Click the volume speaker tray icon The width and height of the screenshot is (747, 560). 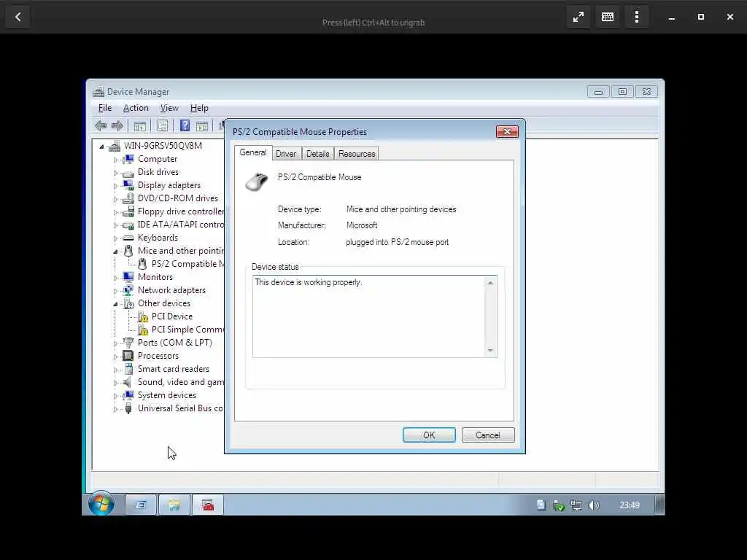click(x=593, y=505)
